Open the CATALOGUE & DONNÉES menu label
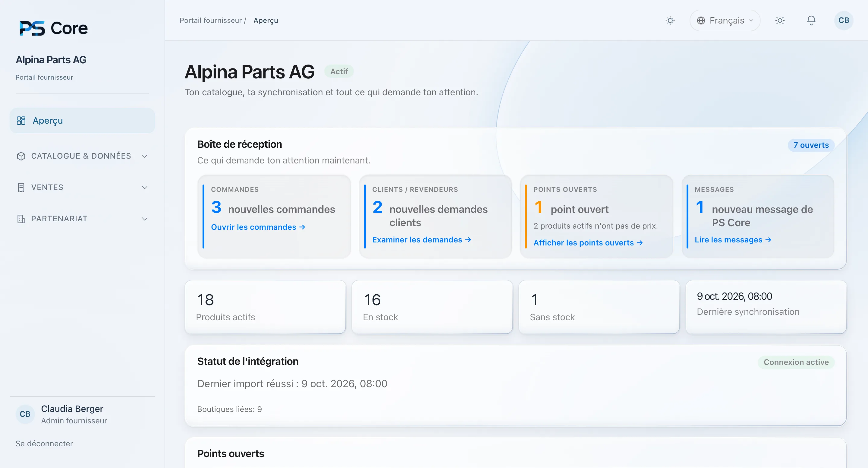The height and width of the screenshot is (468, 868). (x=81, y=156)
